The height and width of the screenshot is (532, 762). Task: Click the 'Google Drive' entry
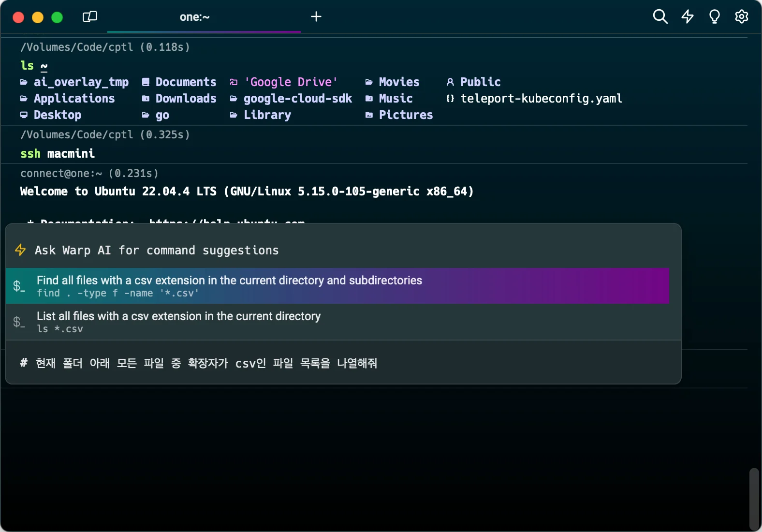(291, 82)
